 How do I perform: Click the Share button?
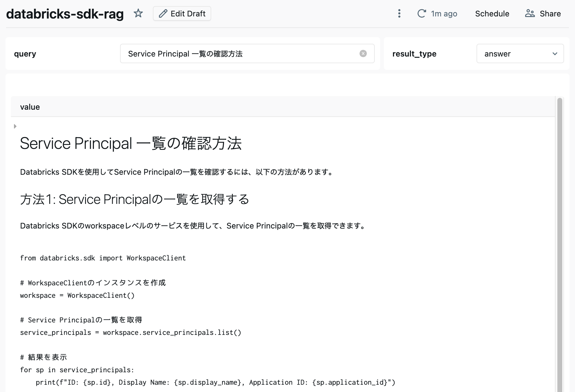point(543,14)
